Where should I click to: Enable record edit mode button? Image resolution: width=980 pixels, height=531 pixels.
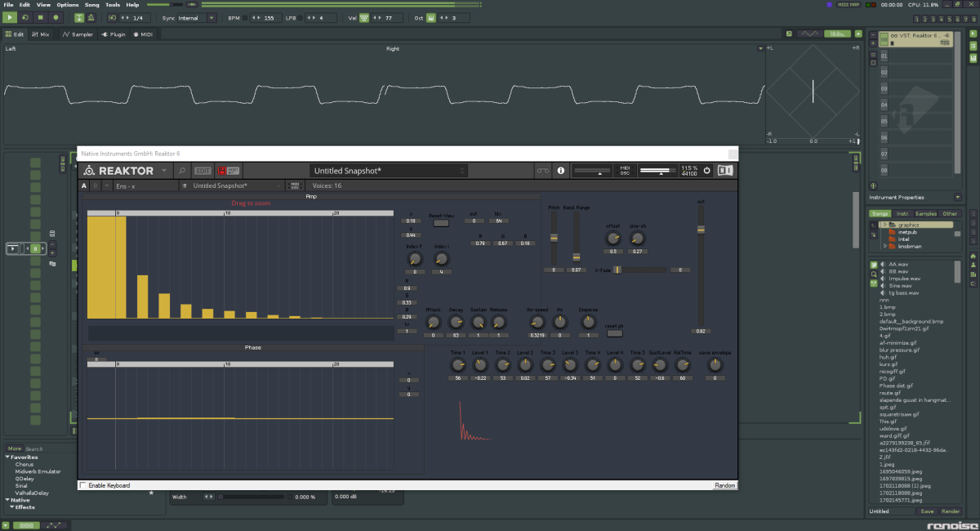[56, 17]
